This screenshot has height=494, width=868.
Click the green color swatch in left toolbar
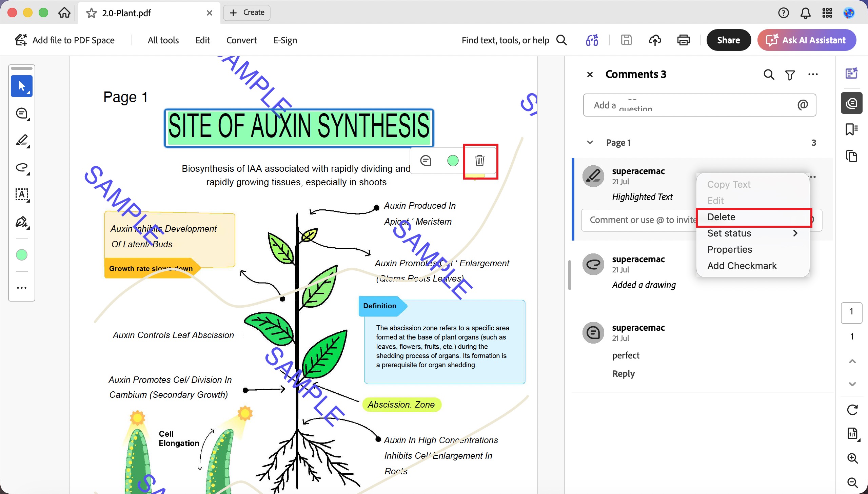tap(22, 255)
